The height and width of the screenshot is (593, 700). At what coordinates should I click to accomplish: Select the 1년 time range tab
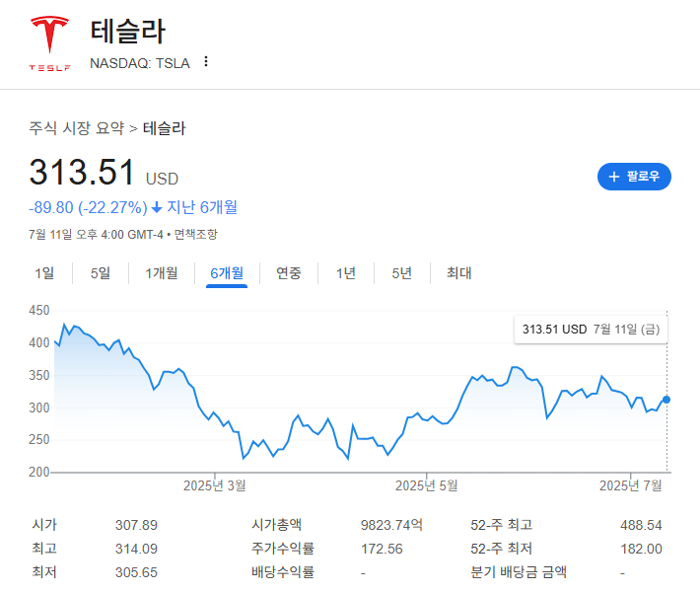(346, 273)
